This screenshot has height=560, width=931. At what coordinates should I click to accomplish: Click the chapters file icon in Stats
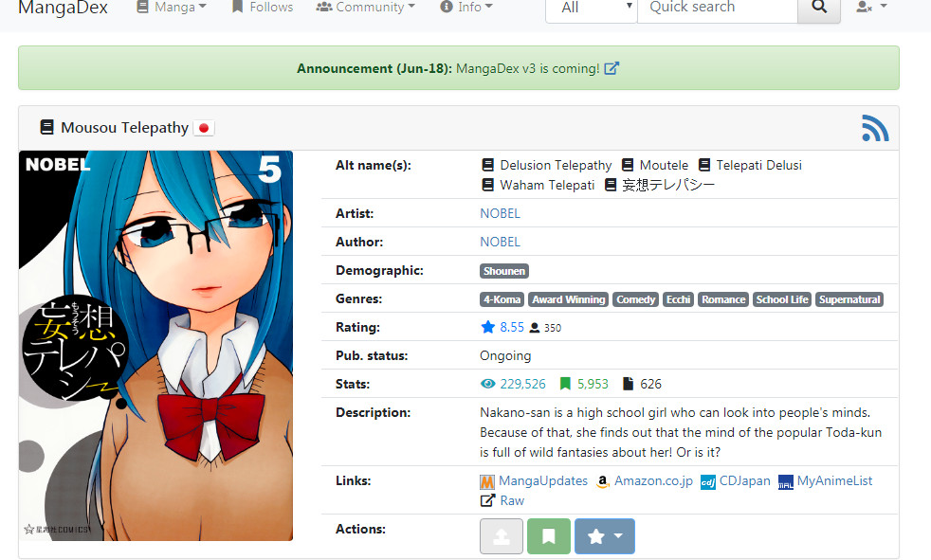[628, 384]
